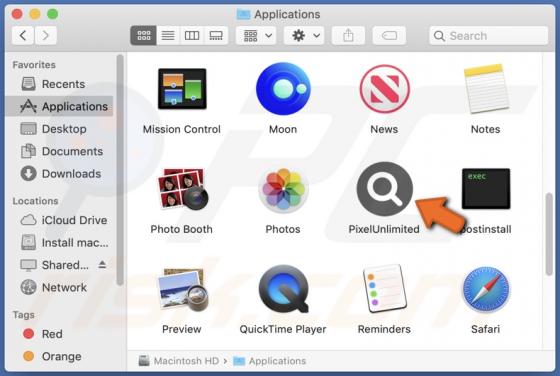Switch to icon view
Image resolution: width=560 pixels, height=376 pixels.
(144, 35)
